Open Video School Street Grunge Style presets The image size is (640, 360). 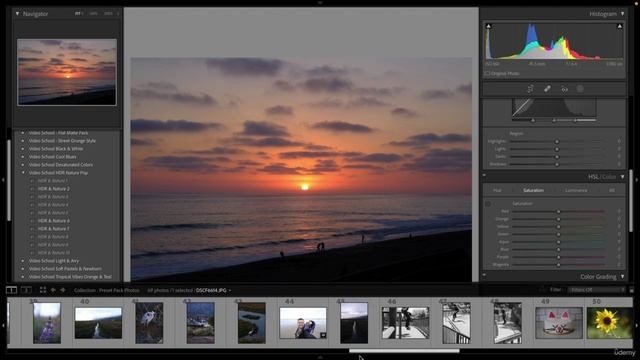(x=62, y=141)
